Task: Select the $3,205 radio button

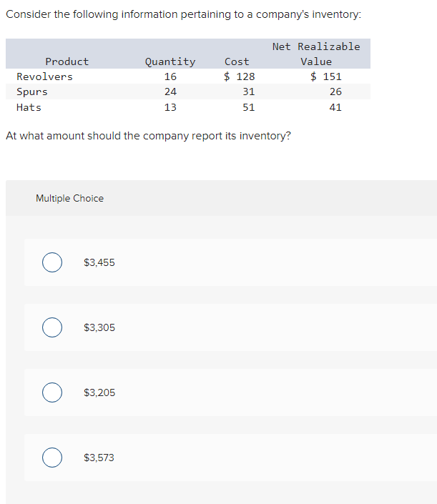Action: 52,392
